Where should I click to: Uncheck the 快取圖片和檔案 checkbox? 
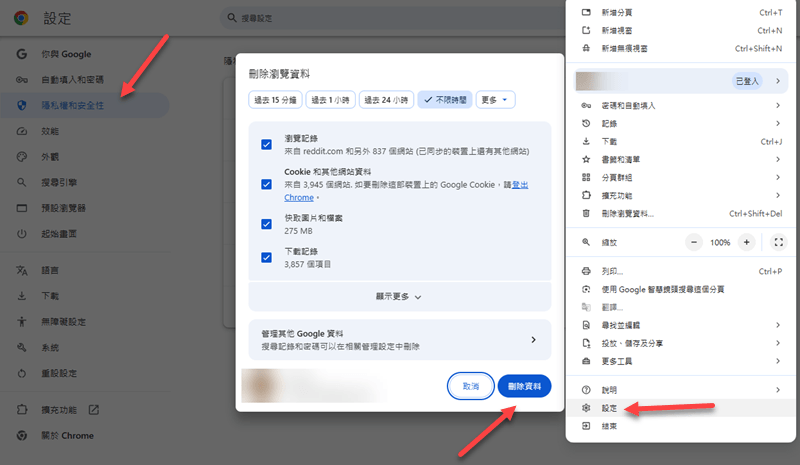(266, 224)
